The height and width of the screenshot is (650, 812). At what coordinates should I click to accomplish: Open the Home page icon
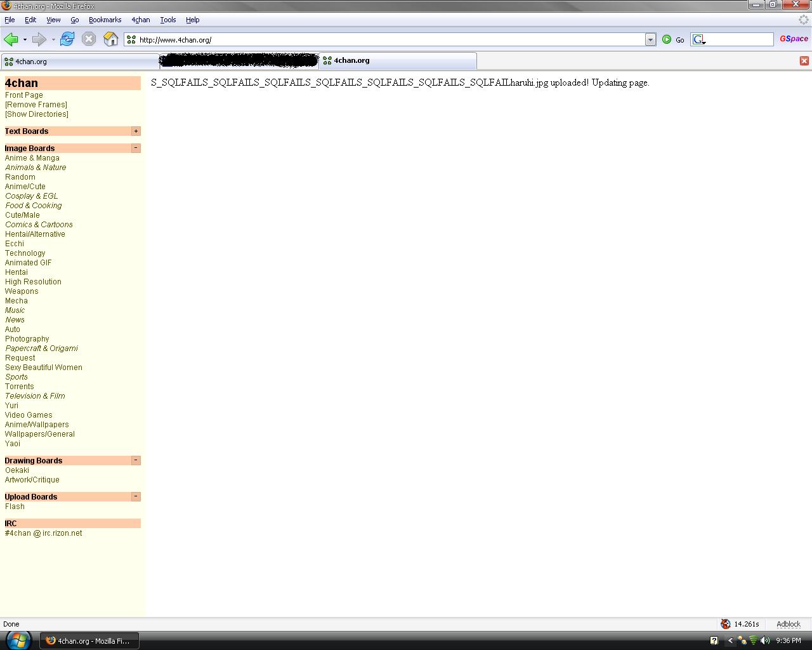click(x=111, y=39)
